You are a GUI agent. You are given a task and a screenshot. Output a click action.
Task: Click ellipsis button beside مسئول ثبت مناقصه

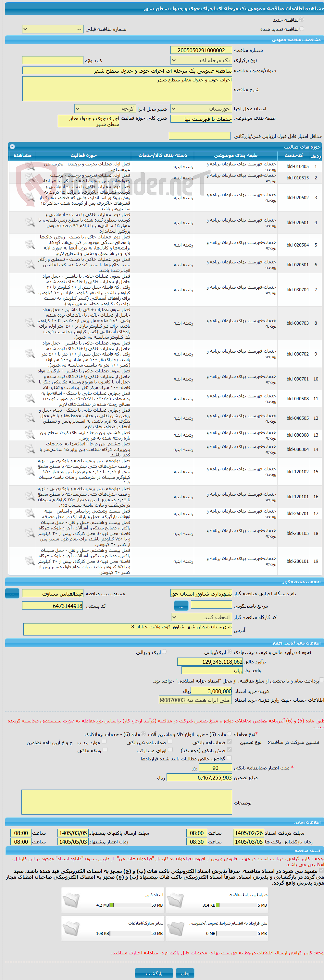[12, 593]
